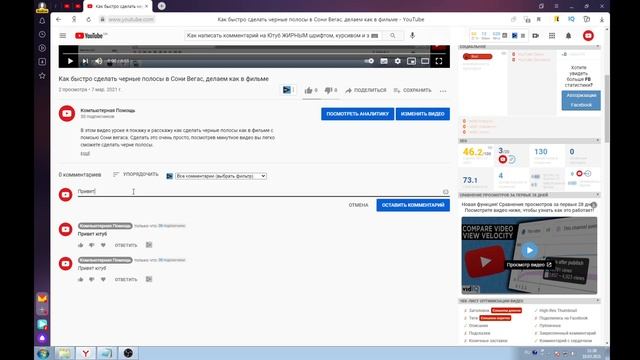Go back with the browser back arrow
640x360 pixels.
[59, 19]
